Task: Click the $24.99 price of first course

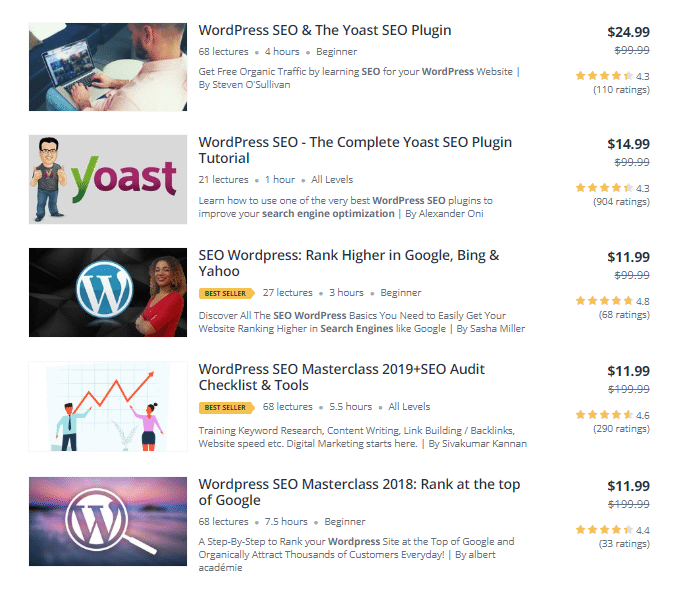Action: pos(628,31)
